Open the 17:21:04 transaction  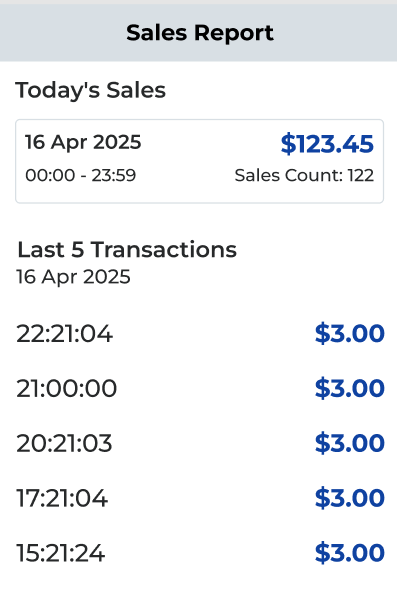[199, 498]
